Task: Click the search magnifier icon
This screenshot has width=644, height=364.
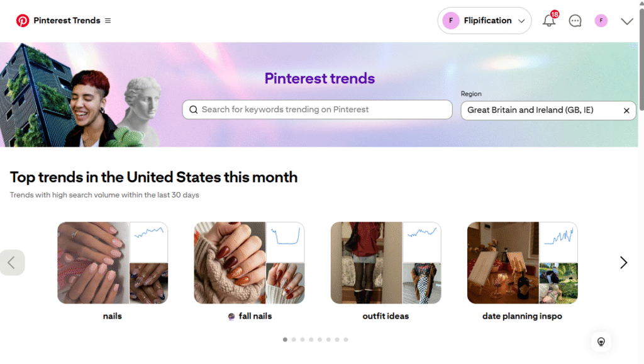Action: 194,110
